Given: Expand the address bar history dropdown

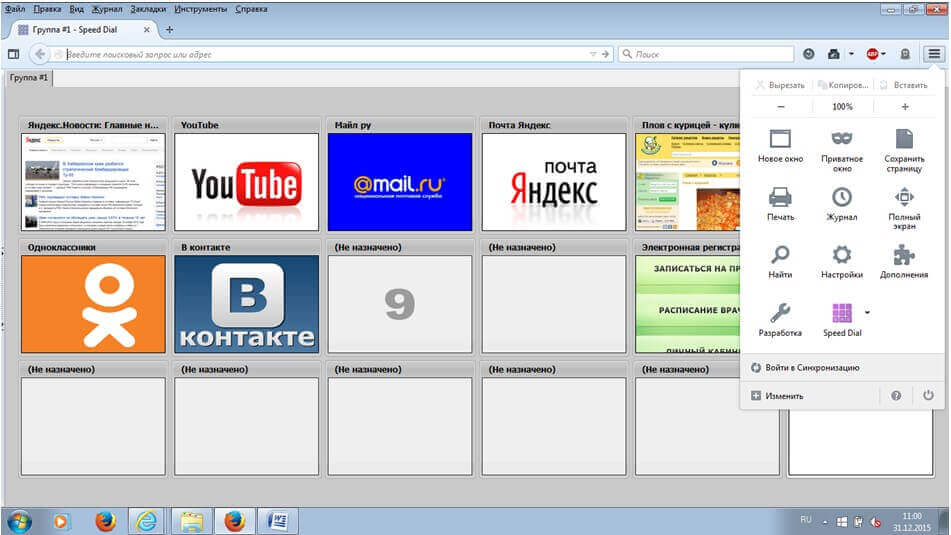Looking at the screenshot, I should pyautogui.click(x=593, y=54).
